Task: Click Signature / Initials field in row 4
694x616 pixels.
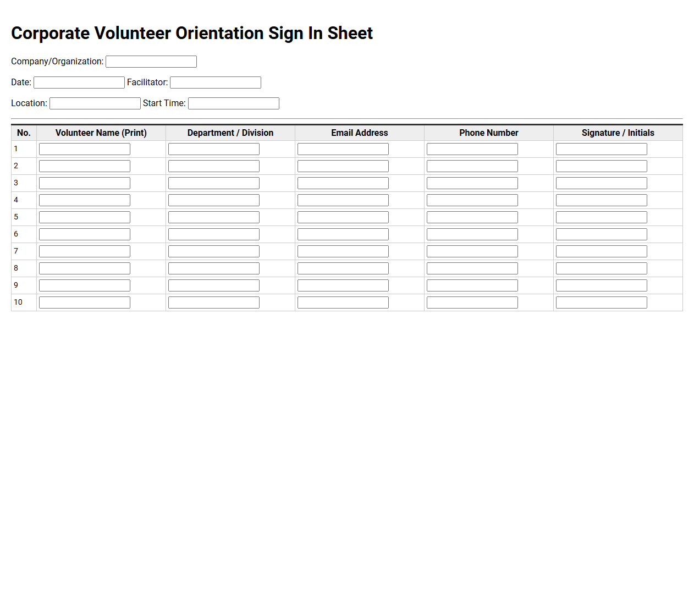Action: pyautogui.click(x=602, y=200)
